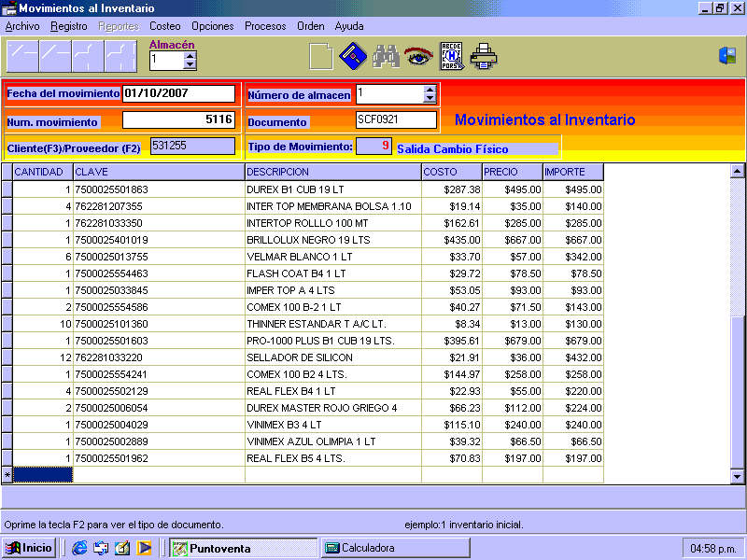747x560 pixels.
Task: Click the exit door icon at right
Action: pos(726,56)
